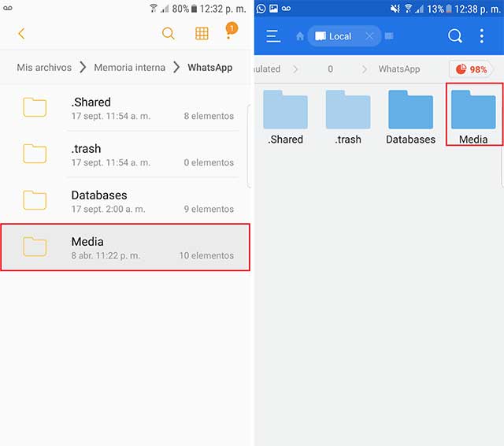
Task: Switch to grid view icon
Action: point(202,33)
